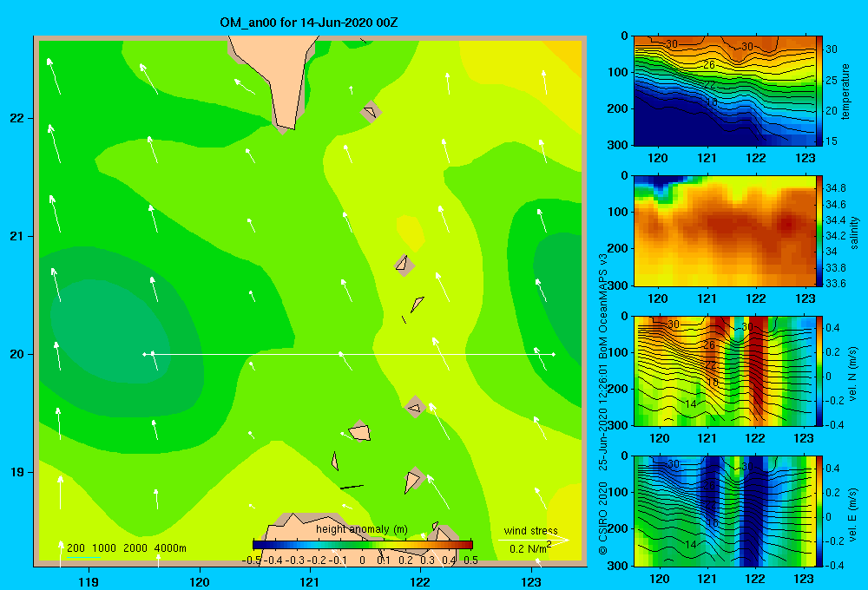Click the '© CSIRO 2020' copyright text
Viewport: 868px width, 590px height.
tap(603, 518)
